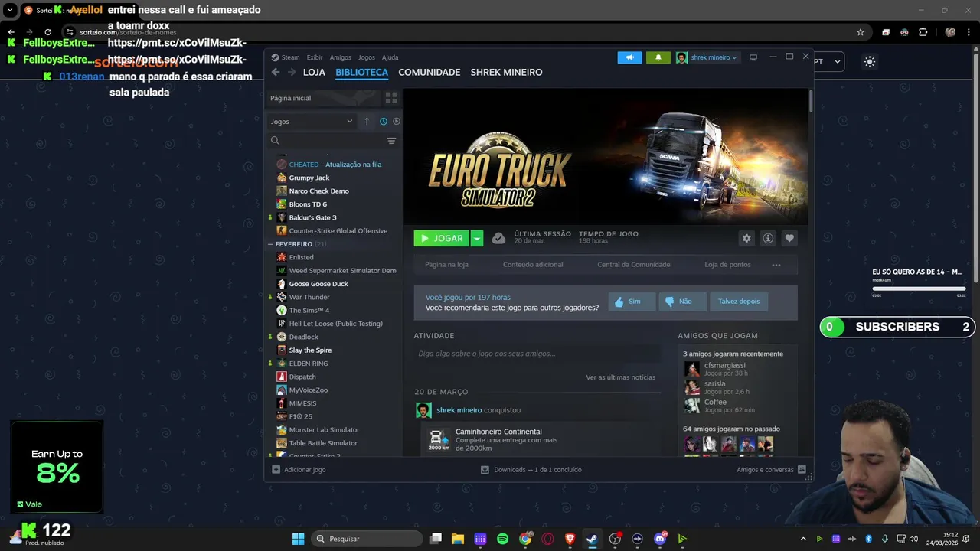Go back with Steam's back arrow
The width and height of the screenshot is (980, 551).
tap(276, 72)
